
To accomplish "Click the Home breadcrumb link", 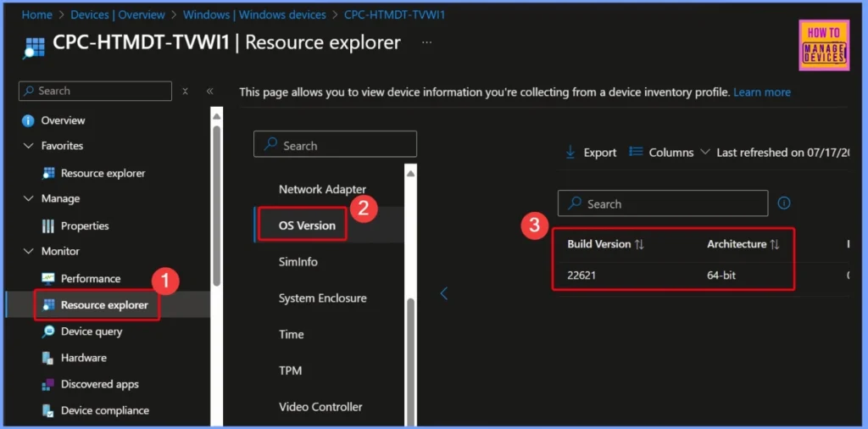I will tap(36, 15).
